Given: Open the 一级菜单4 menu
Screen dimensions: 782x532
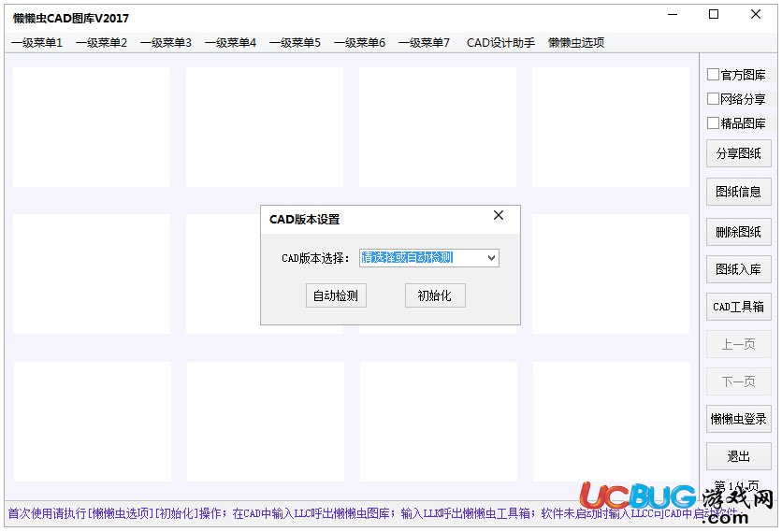Looking at the screenshot, I should (230, 43).
